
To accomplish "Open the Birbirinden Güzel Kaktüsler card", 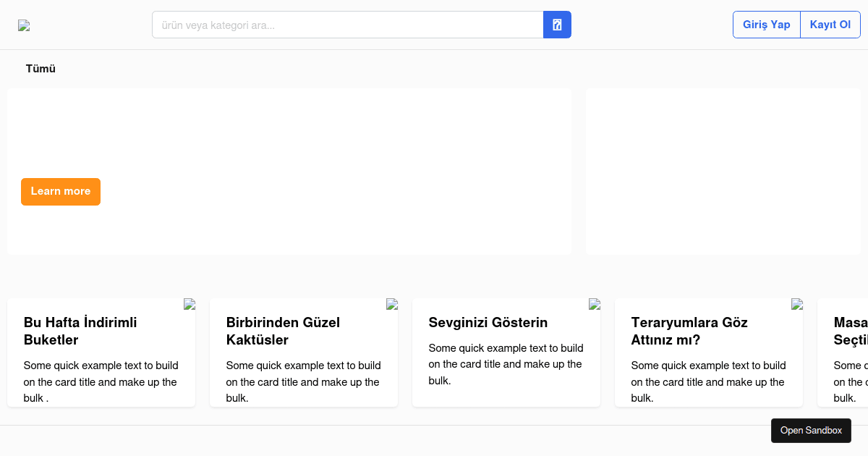I will click(x=303, y=331).
